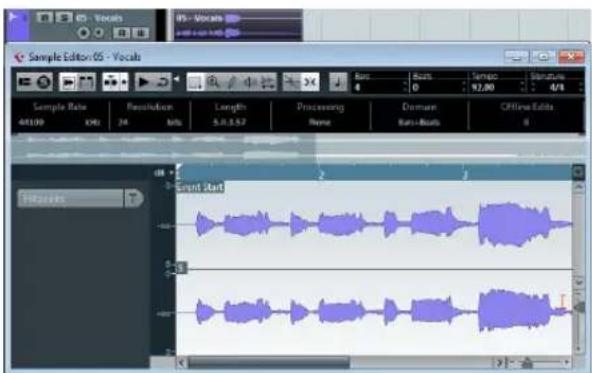Click the icon right of Hitpoints tab
This screenshot has width=592, height=373.
point(134,199)
